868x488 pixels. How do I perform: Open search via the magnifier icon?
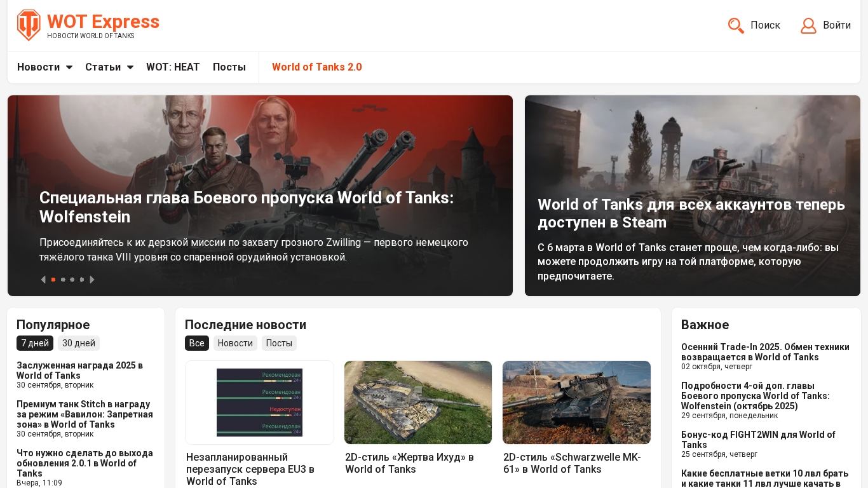(736, 25)
